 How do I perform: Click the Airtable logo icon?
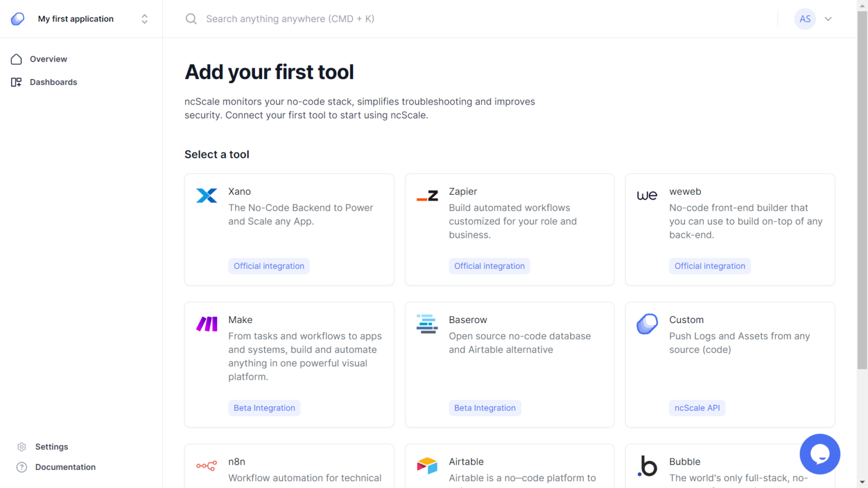point(427,466)
